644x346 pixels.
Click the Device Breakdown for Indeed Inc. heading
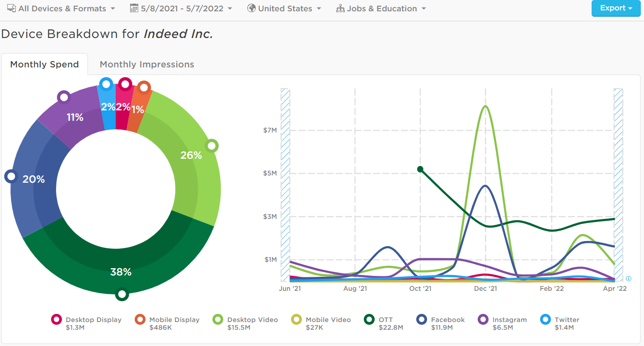[x=107, y=34]
